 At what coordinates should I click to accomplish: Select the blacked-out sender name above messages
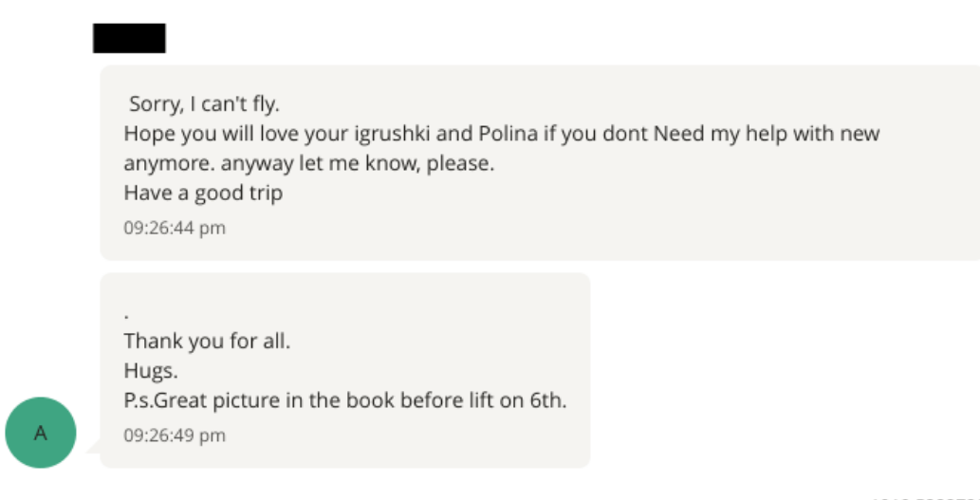pyautogui.click(x=129, y=38)
